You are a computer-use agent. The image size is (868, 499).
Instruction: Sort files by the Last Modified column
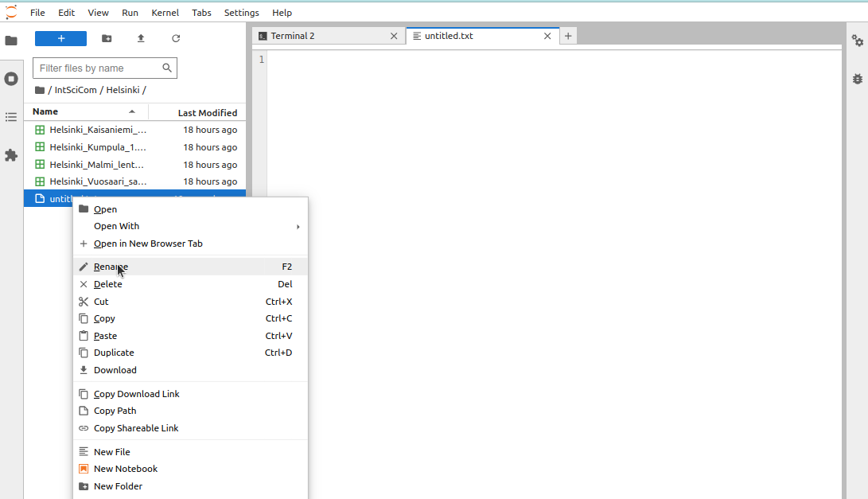(x=197, y=112)
